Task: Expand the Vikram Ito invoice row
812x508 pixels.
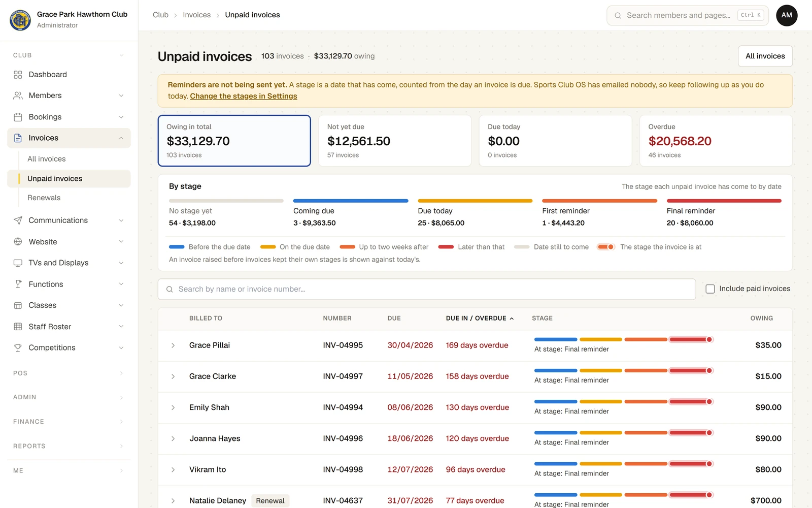Action: pyautogui.click(x=173, y=470)
